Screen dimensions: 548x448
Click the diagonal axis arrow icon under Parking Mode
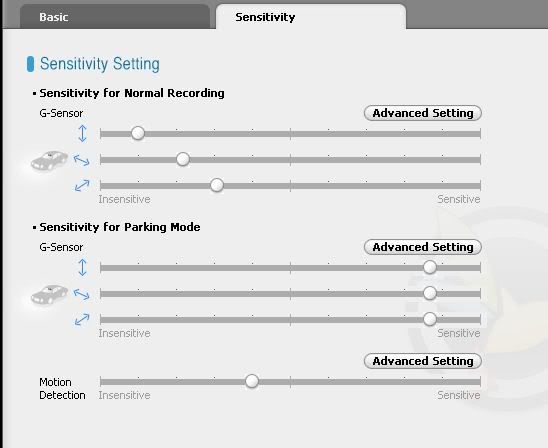[x=82, y=319]
